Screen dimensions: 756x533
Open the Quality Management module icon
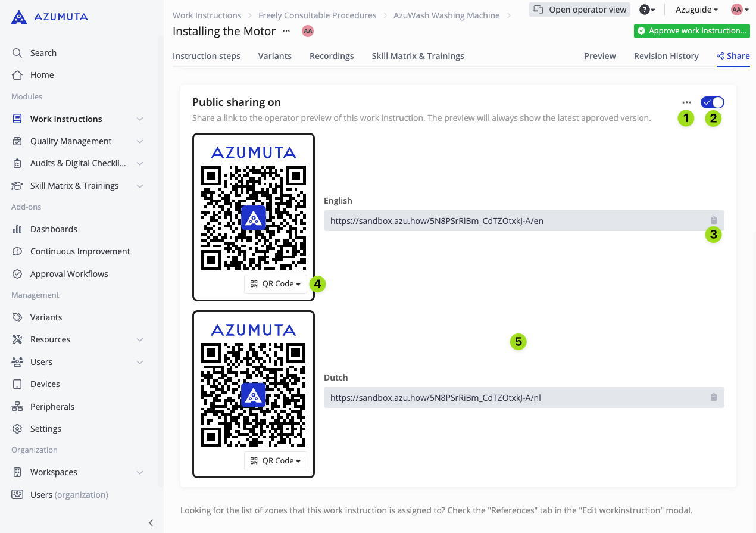point(17,141)
